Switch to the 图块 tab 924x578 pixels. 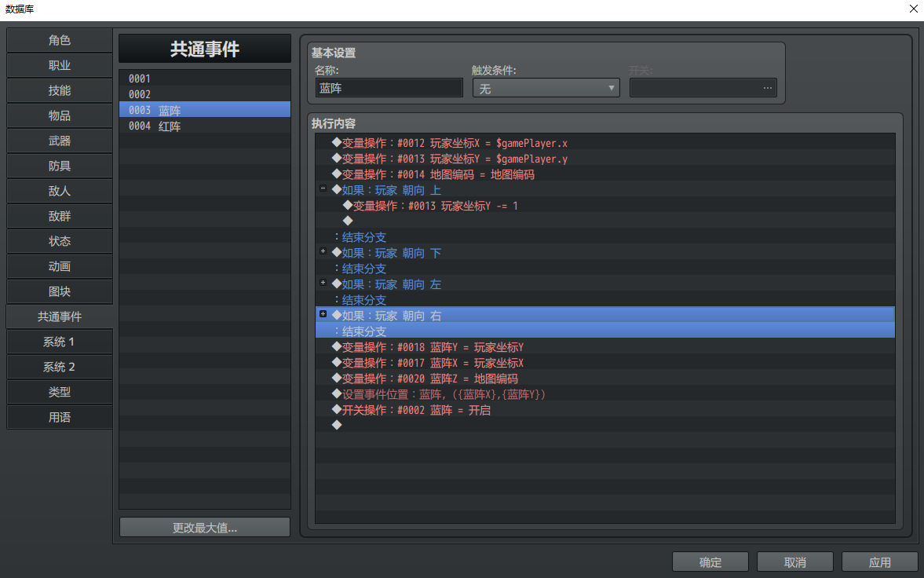click(60, 292)
